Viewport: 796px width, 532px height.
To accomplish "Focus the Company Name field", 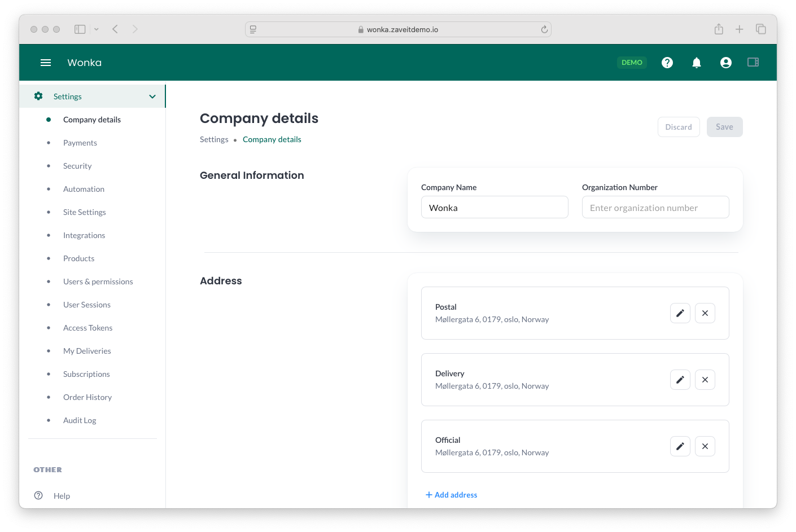I will pyautogui.click(x=495, y=207).
